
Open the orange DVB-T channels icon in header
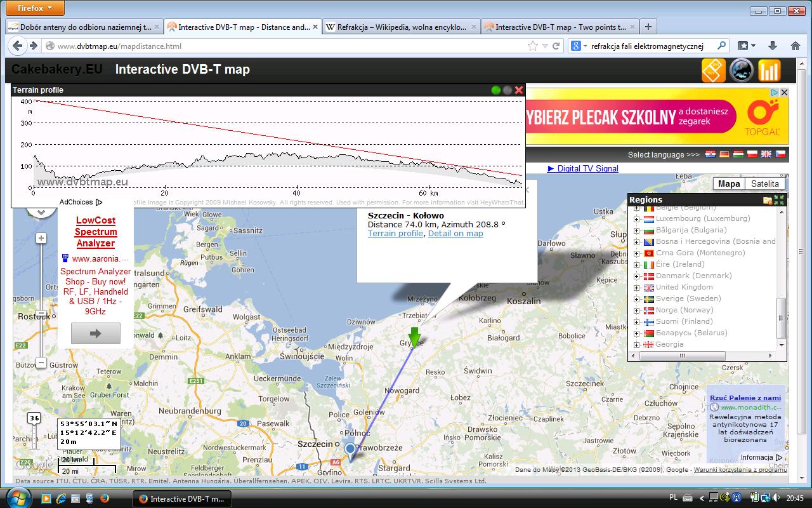[714, 70]
